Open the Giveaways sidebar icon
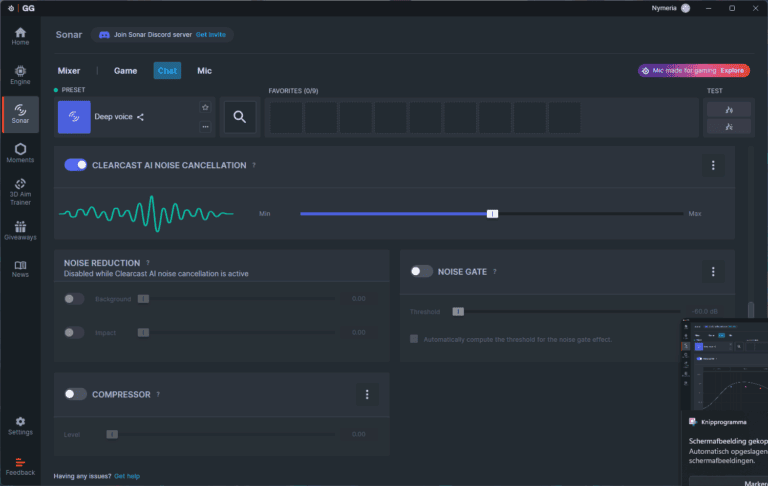 20,230
